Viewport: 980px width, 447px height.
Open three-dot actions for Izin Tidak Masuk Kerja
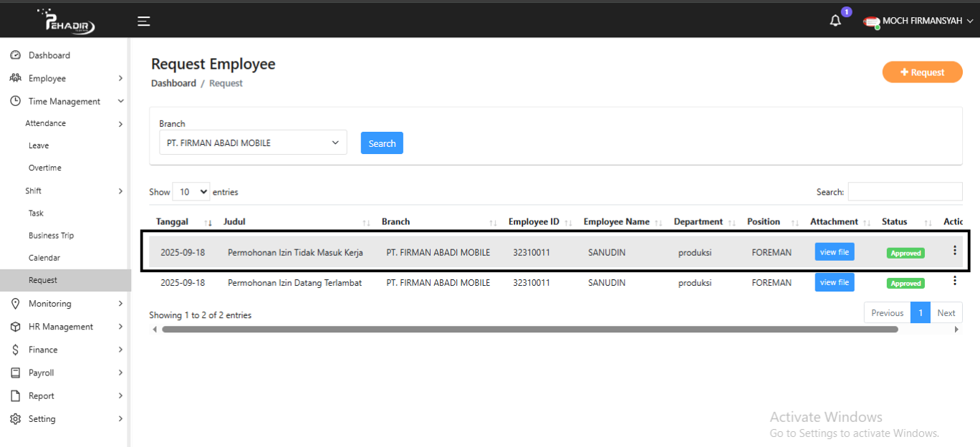(x=954, y=251)
